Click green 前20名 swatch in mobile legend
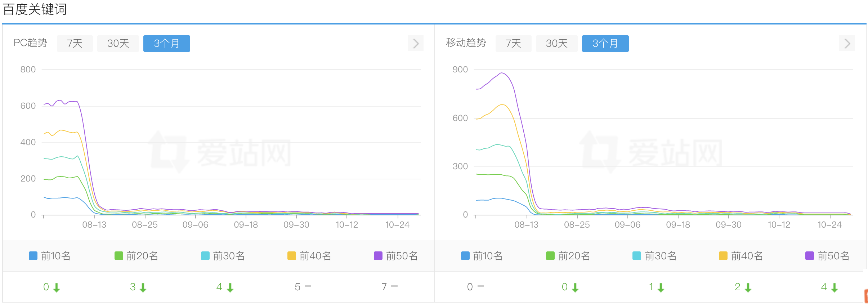868x304 pixels. click(550, 256)
